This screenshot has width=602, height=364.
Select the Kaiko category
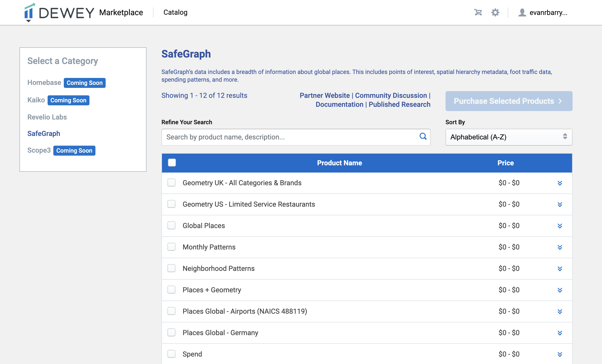pyautogui.click(x=36, y=100)
